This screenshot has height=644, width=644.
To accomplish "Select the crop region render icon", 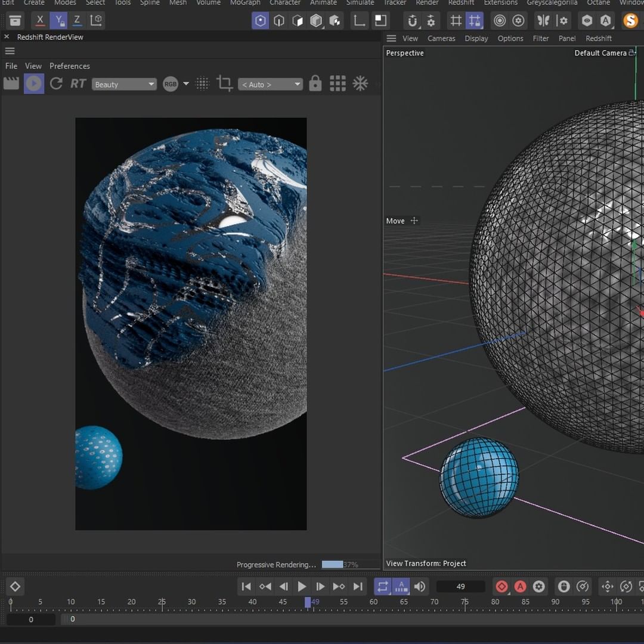I will pos(224,84).
